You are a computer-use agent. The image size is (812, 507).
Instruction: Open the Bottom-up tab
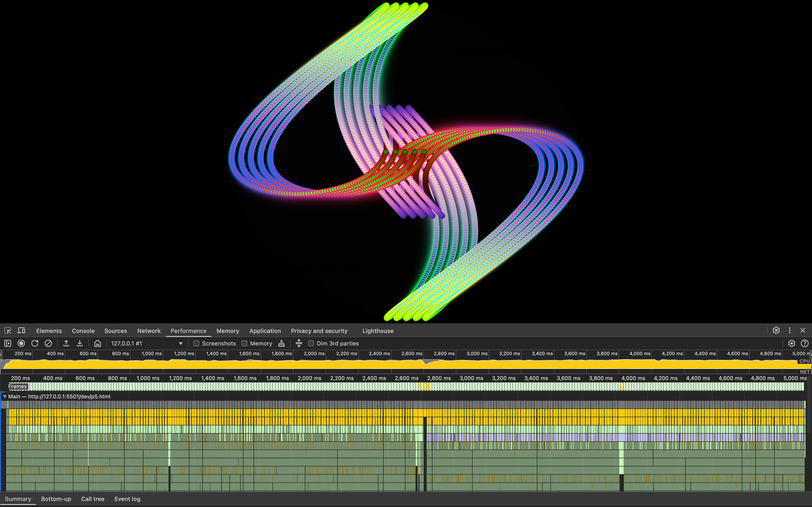pos(56,499)
